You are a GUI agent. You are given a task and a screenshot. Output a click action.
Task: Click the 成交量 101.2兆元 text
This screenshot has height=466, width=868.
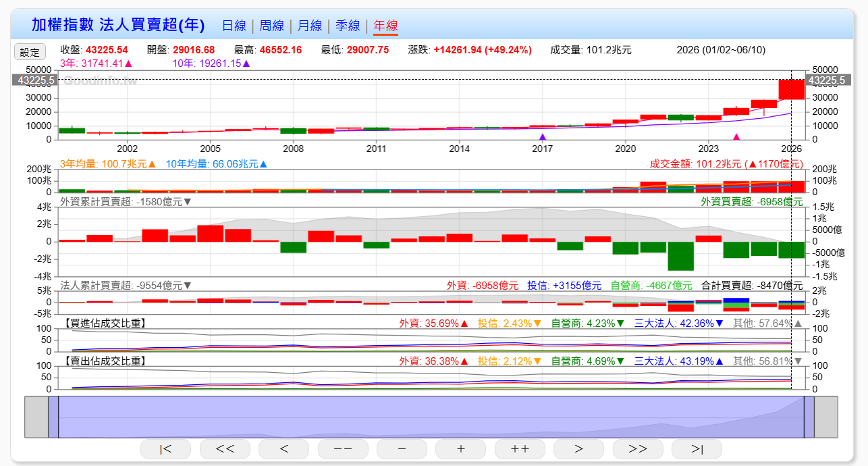coord(591,50)
